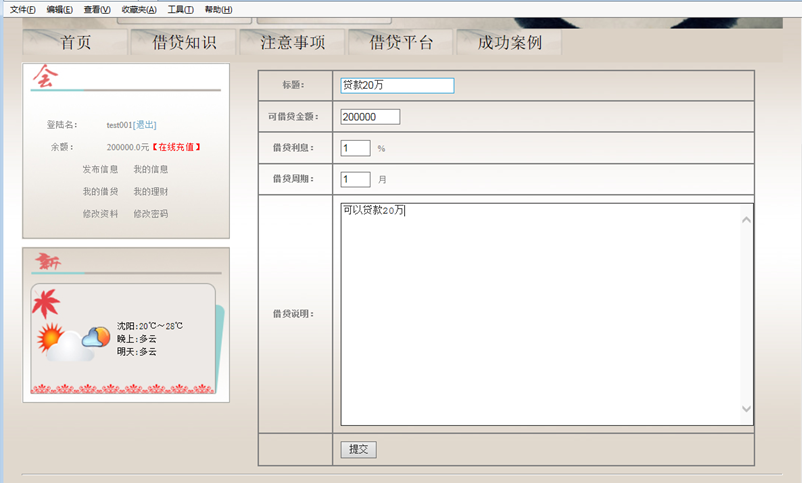This screenshot has width=802, height=483.
Task: Click the username test001 text
Action: (x=119, y=125)
